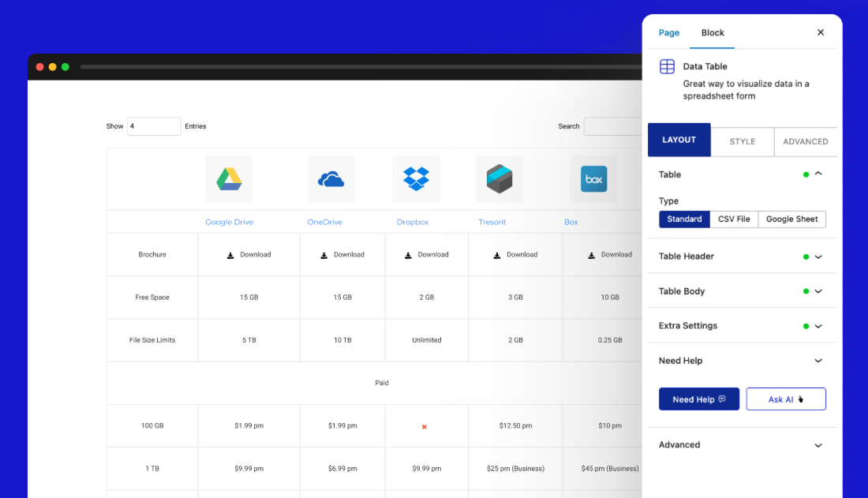Image resolution: width=868 pixels, height=498 pixels.
Task: Click the Tresorit cube logo icon
Action: click(x=499, y=179)
